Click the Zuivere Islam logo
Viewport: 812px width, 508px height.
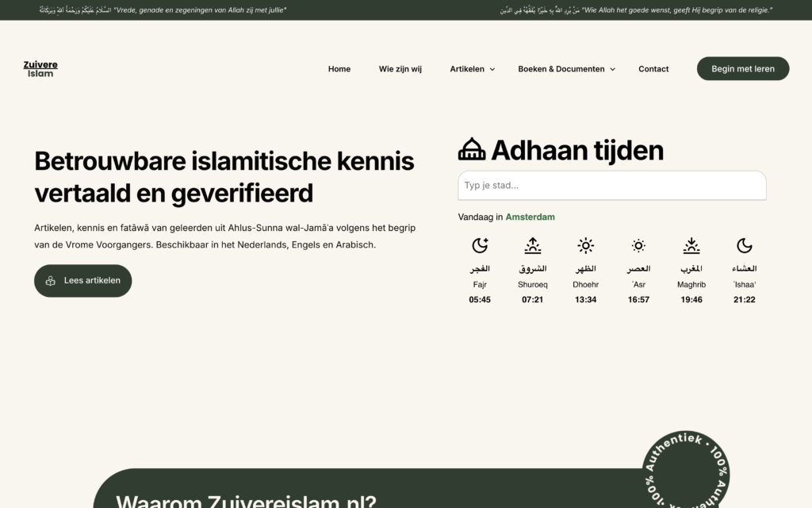(40, 69)
